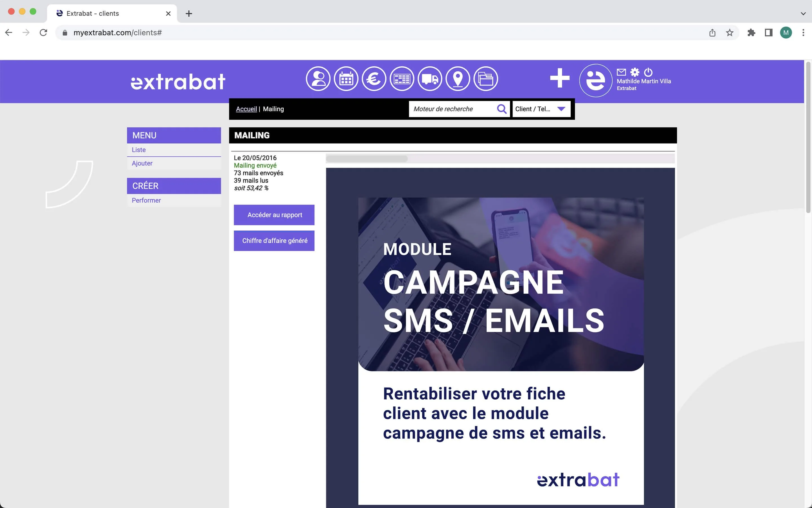Go back in browser history
The image size is (812, 508).
click(9, 32)
